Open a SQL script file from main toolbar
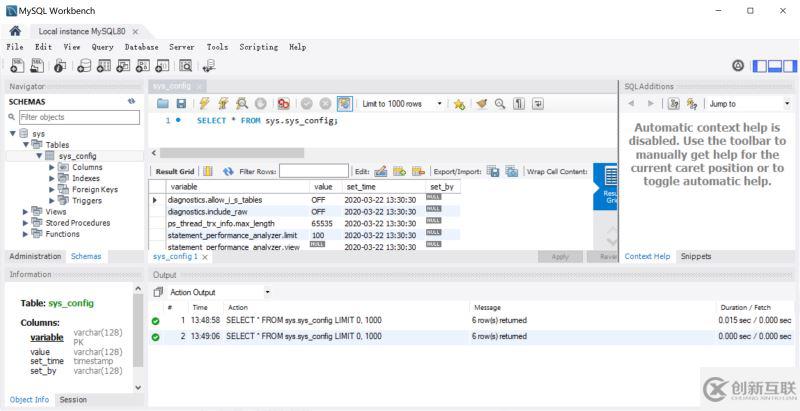The height and width of the screenshot is (411, 800). pyautogui.click(x=37, y=65)
